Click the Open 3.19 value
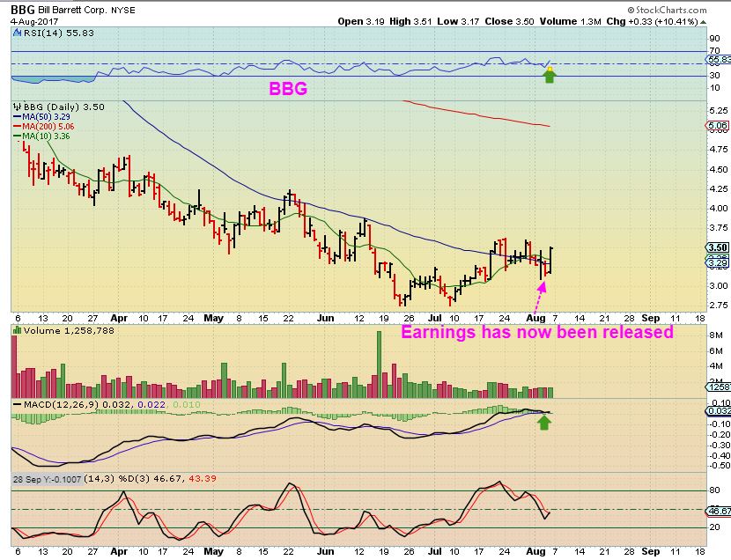The image size is (731, 560). (361, 21)
